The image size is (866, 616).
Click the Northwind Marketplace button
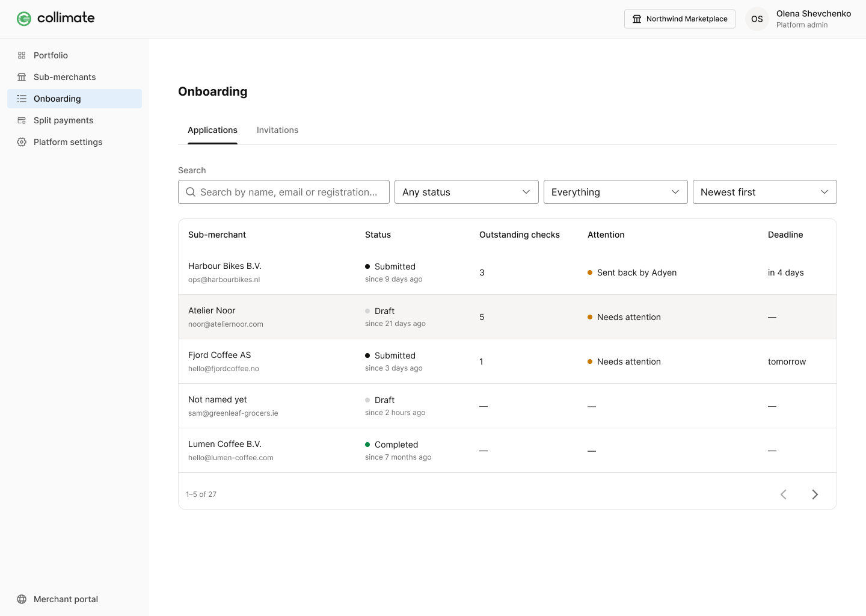click(x=680, y=19)
